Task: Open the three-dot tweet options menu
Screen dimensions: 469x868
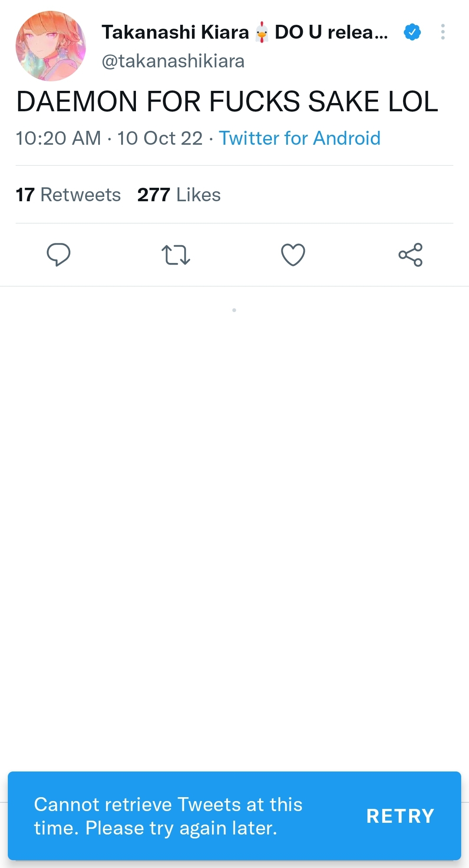Action: 443,32
